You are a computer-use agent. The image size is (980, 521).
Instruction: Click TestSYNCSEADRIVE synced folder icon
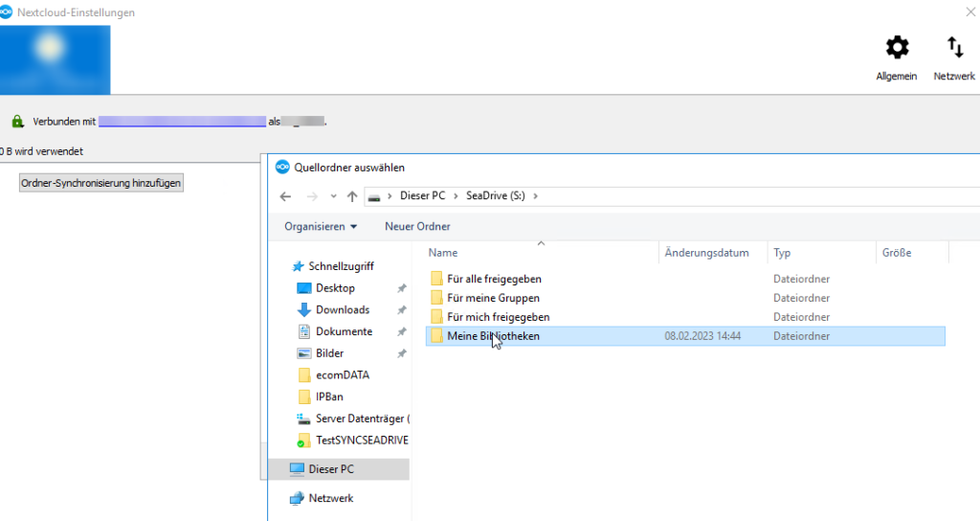point(303,441)
